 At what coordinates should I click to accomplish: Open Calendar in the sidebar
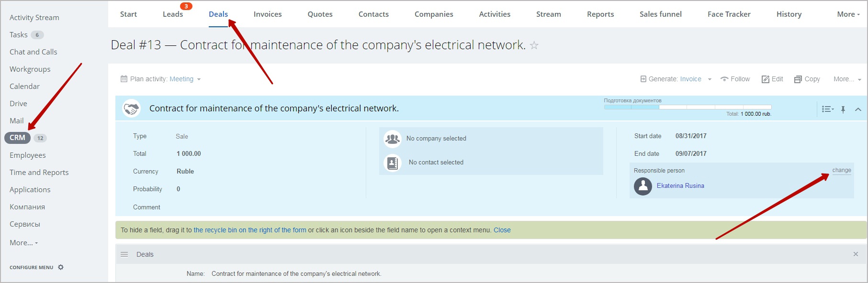pos(24,87)
